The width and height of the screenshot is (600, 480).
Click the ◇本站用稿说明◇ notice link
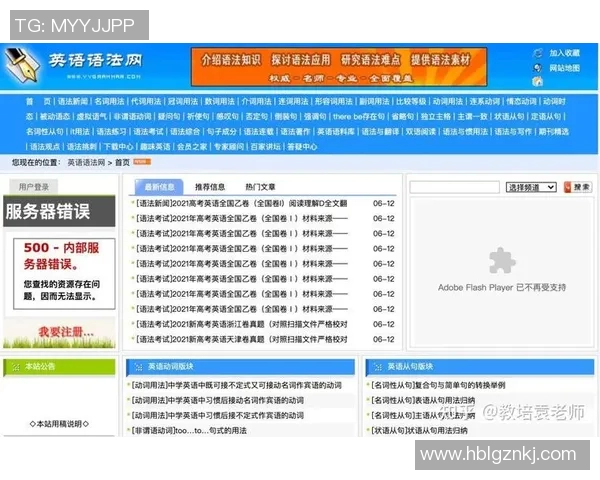click(x=59, y=424)
